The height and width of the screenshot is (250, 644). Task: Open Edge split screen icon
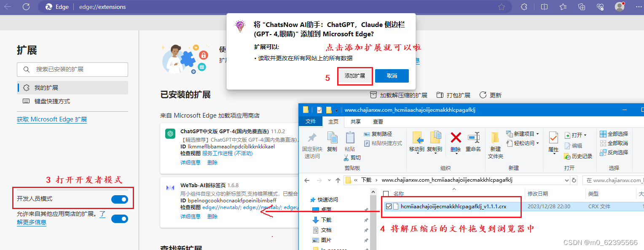(544, 7)
